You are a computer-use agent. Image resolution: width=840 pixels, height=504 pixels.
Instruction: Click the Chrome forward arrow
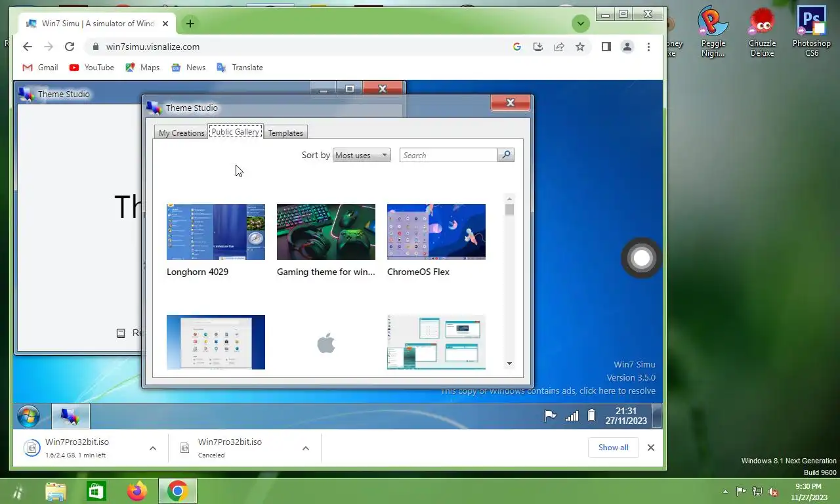click(x=48, y=47)
